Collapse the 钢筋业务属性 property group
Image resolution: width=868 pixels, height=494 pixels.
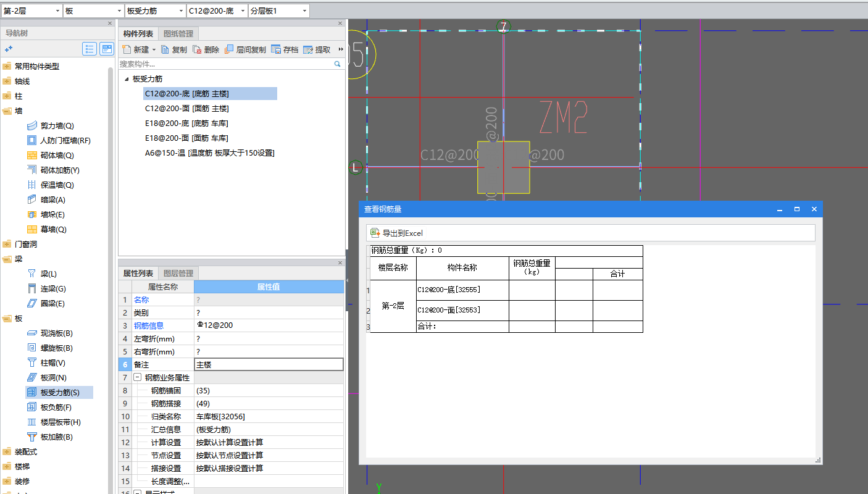pyautogui.click(x=138, y=377)
